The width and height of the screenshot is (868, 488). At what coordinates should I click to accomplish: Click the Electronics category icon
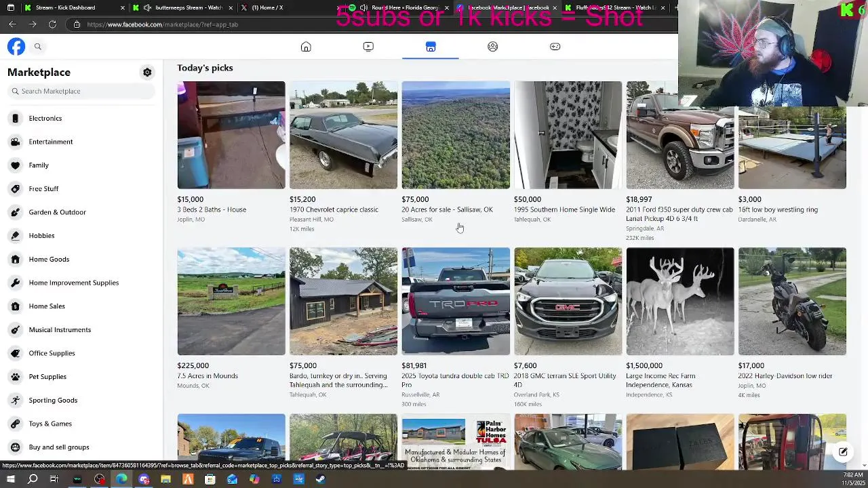[15, 119]
